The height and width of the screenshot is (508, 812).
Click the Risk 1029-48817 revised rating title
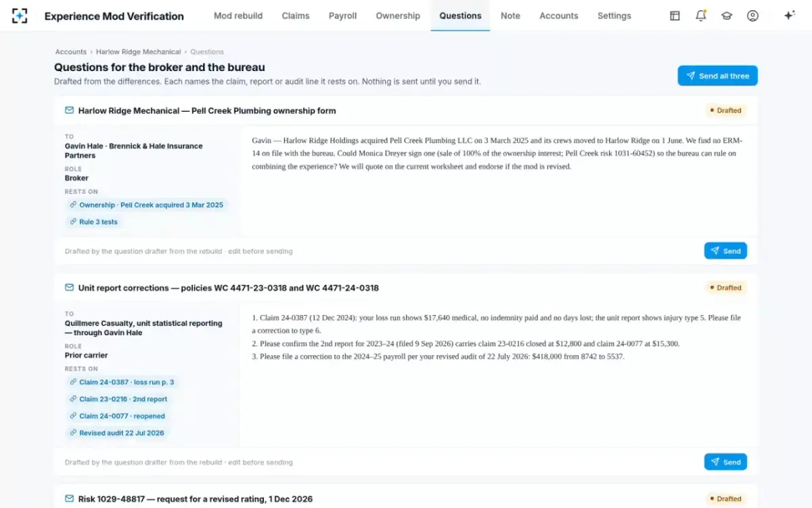196,499
